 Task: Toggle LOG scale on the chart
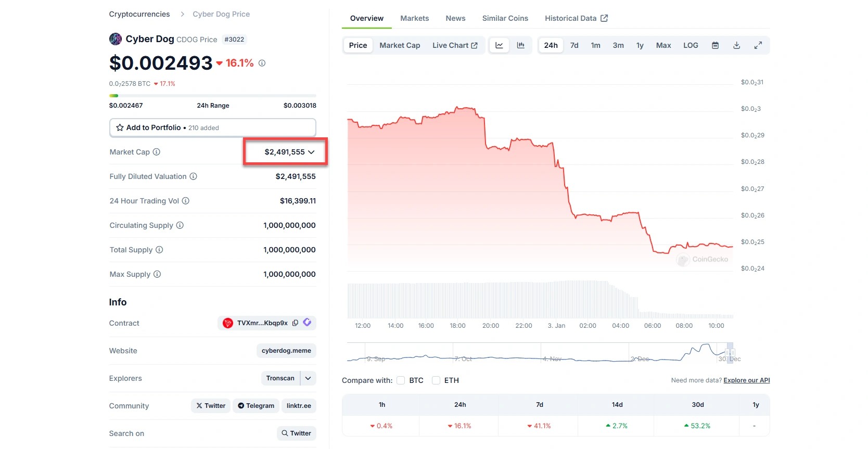tap(691, 45)
